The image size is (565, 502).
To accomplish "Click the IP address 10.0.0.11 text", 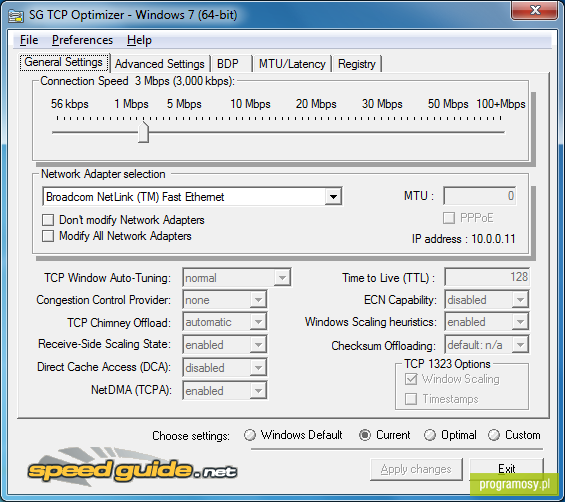I will click(464, 239).
